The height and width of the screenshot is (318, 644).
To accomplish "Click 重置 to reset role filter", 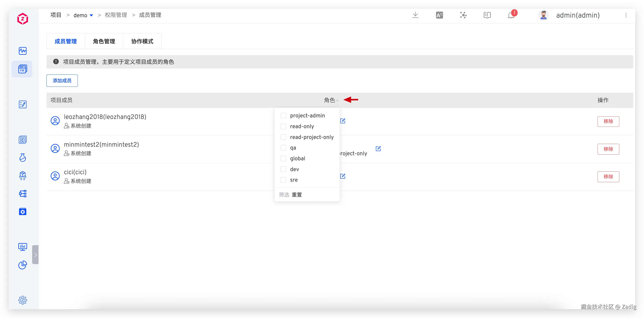I will [297, 195].
